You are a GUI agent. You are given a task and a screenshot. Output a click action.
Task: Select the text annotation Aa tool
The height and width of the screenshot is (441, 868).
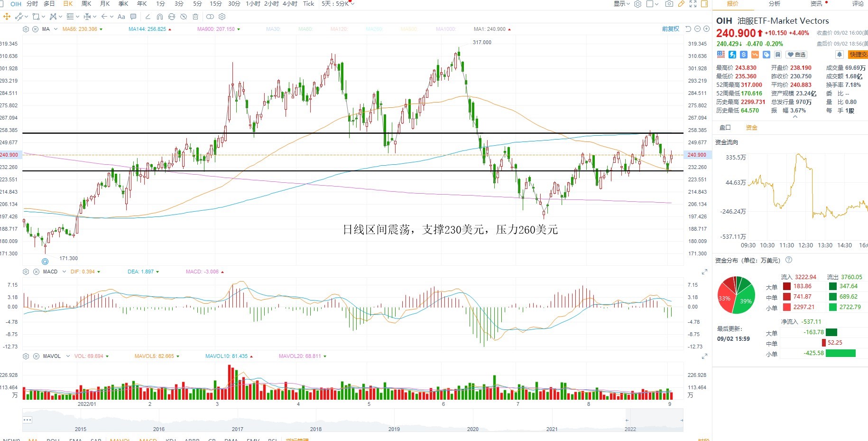tap(121, 17)
